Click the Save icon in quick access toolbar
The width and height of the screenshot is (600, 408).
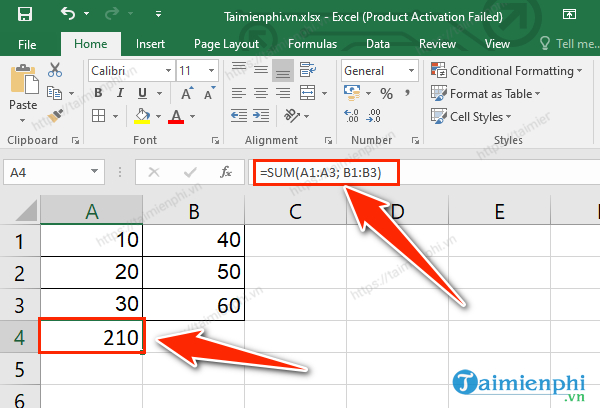tap(25, 14)
